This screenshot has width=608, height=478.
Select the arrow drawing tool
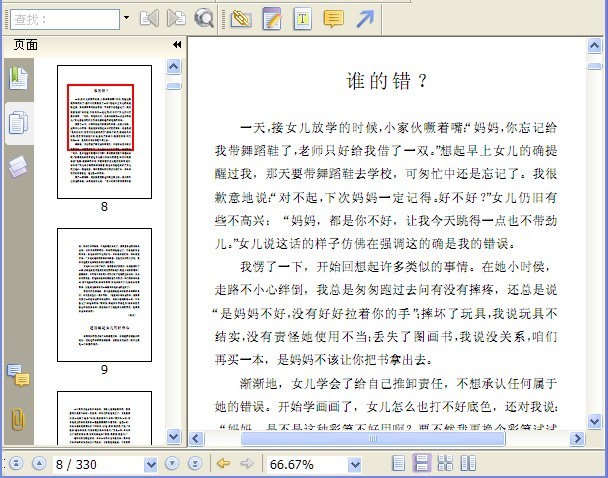[x=365, y=19]
